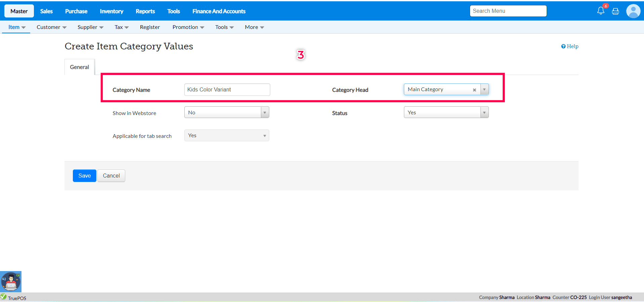The width and height of the screenshot is (644, 302).
Task: Open the Inventory menu
Action: click(x=111, y=11)
